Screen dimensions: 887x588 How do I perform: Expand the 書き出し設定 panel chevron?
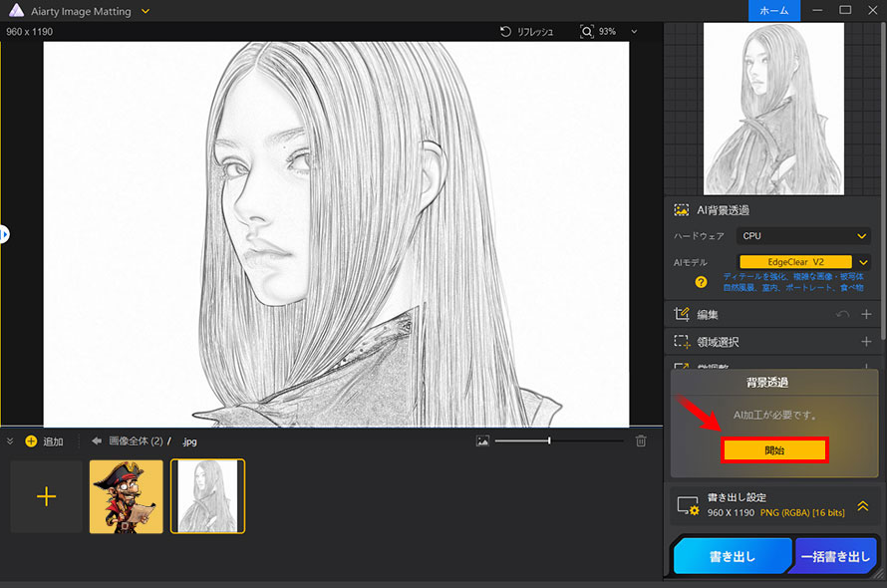(862, 505)
